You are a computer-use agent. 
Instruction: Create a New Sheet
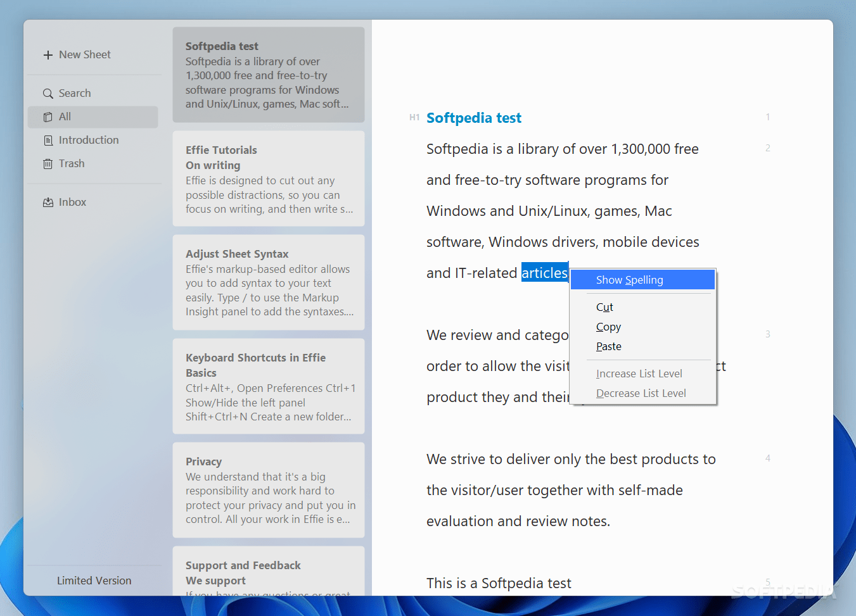[77, 55]
